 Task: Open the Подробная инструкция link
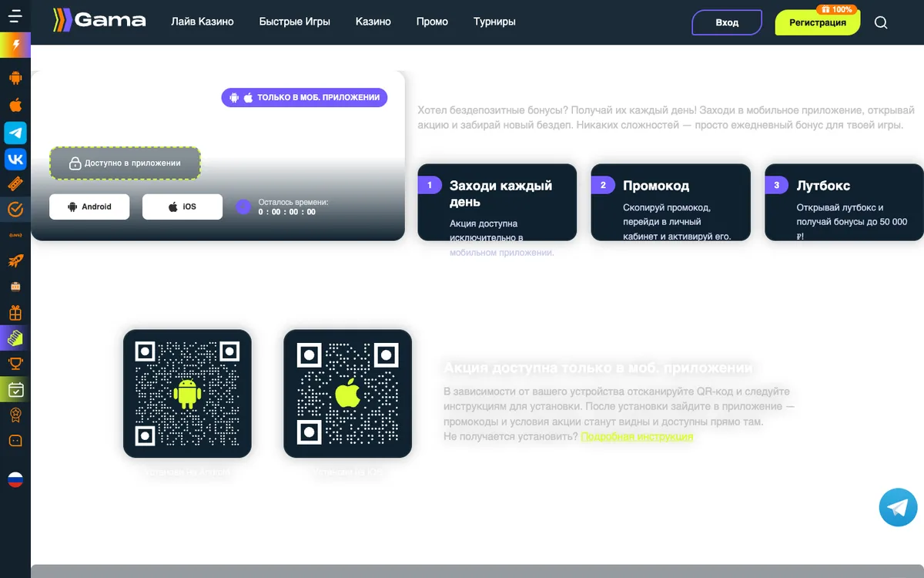pyautogui.click(x=637, y=436)
